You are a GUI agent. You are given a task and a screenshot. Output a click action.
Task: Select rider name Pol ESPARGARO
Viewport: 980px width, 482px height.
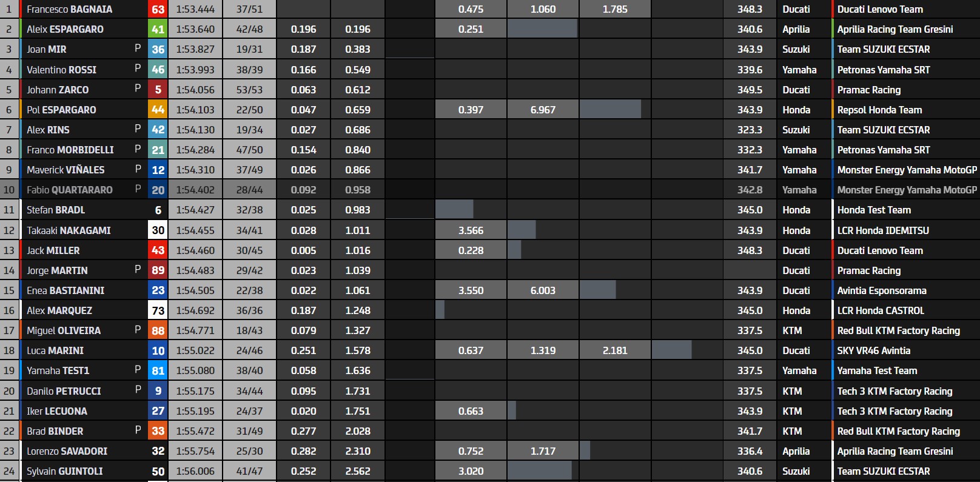[61, 110]
